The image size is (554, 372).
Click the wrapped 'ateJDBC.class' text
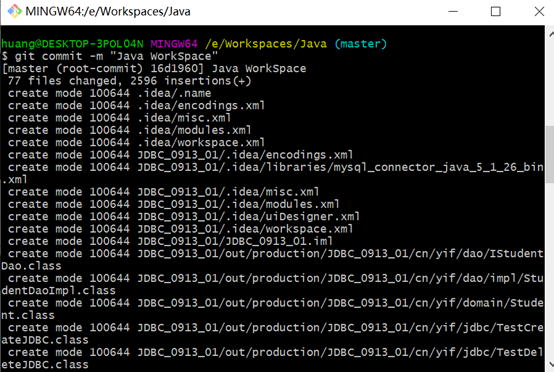coord(45,341)
